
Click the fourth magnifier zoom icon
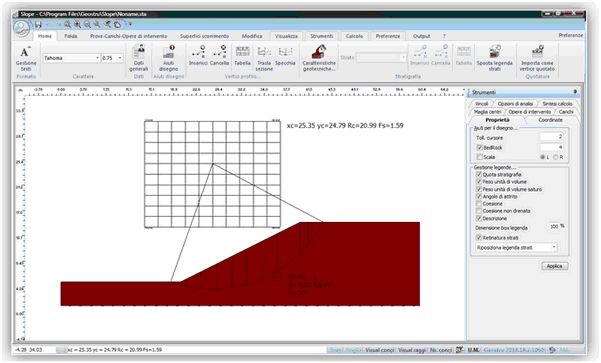click(97, 25)
